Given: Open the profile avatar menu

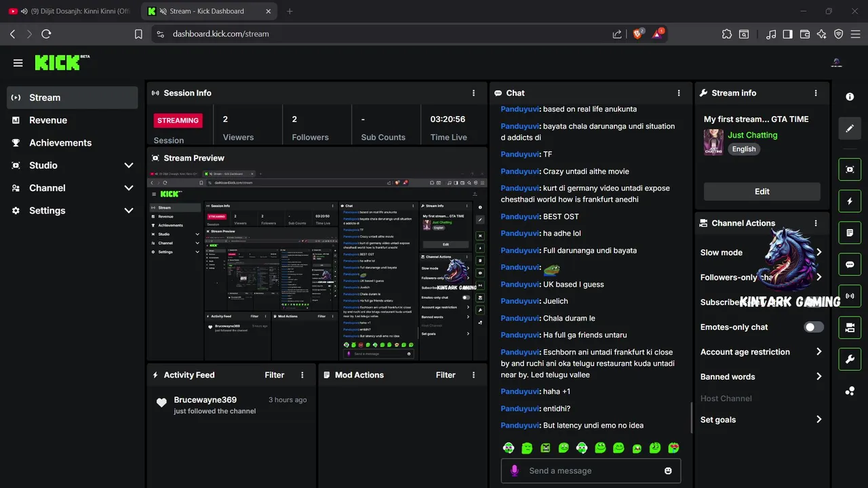Looking at the screenshot, I should tap(836, 63).
